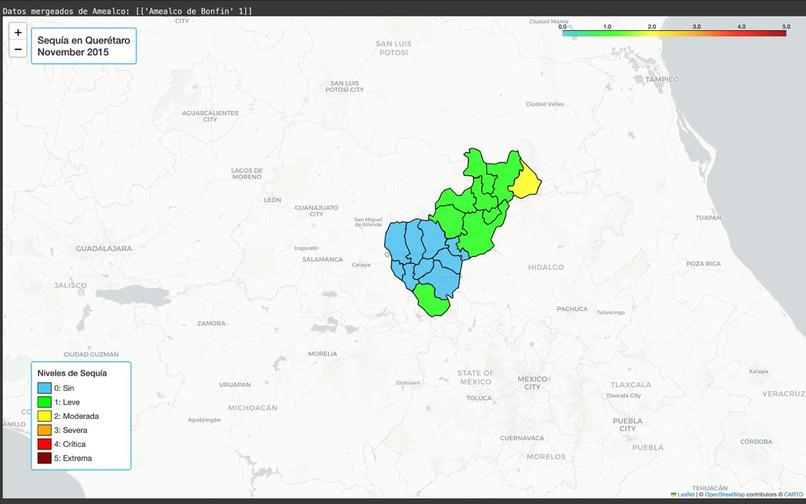Select the yellow moderate-drought municipality polygon
The image size is (806, 504).
526,183
